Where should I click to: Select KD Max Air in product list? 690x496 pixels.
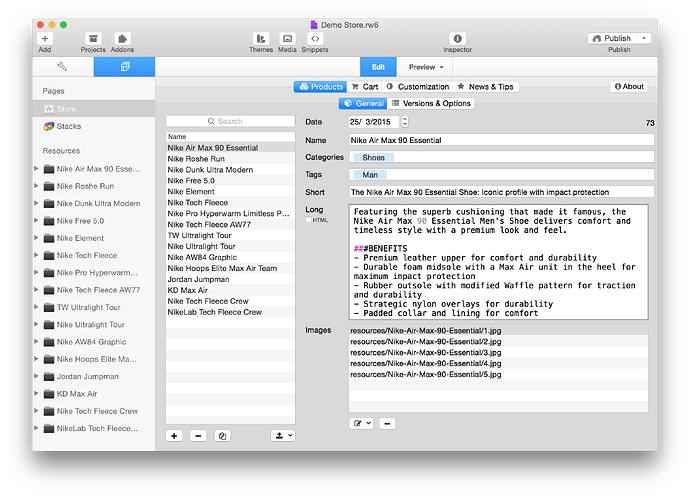pos(230,290)
